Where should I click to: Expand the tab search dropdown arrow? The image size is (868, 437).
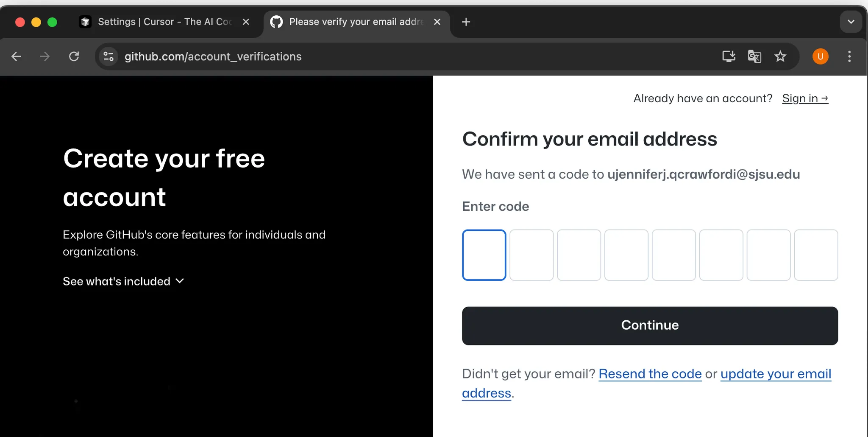[x=851, y=22]
